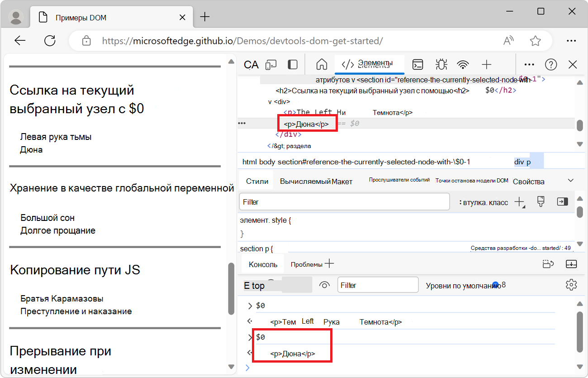
Task: Click the console Filter input field
Action: (x=378, y=285)
